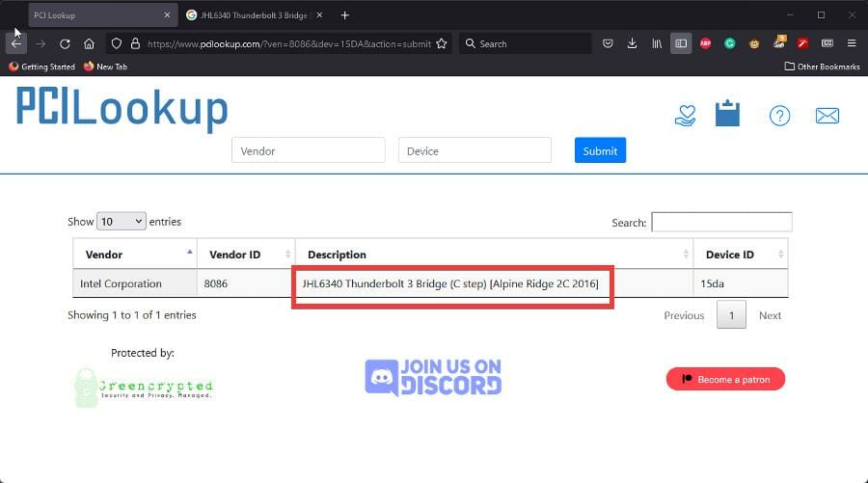Click the Join Us On Discord banner
The height and width of the screenshot is (483, 868).
(x=433, y=378)
